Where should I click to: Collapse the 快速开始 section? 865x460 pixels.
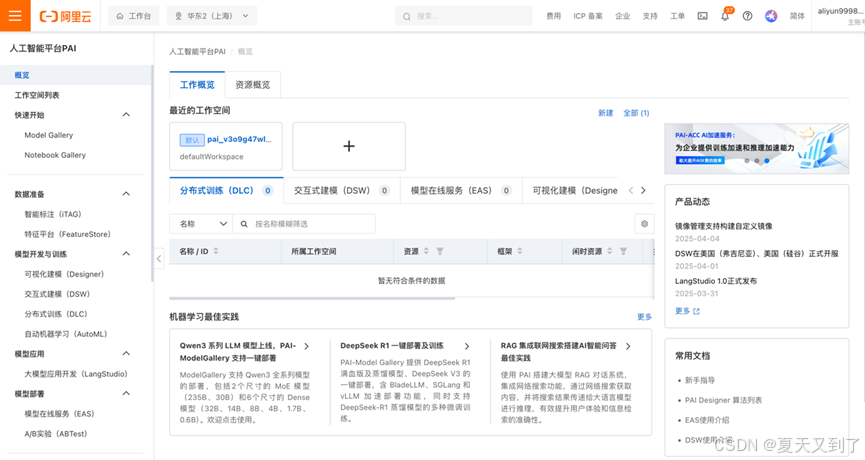point(126,115)
